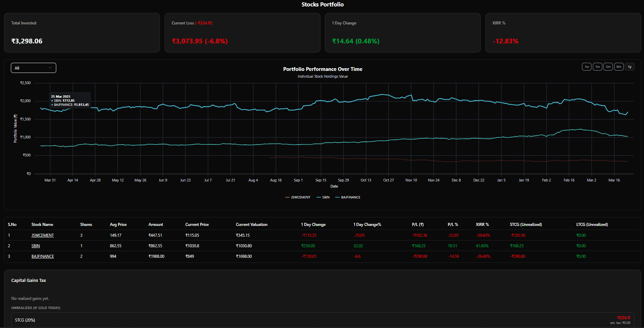The height and width of the screenshot is (328, 644).
Task: Open the SBIN stock link
Action: (x=36, y=246)
